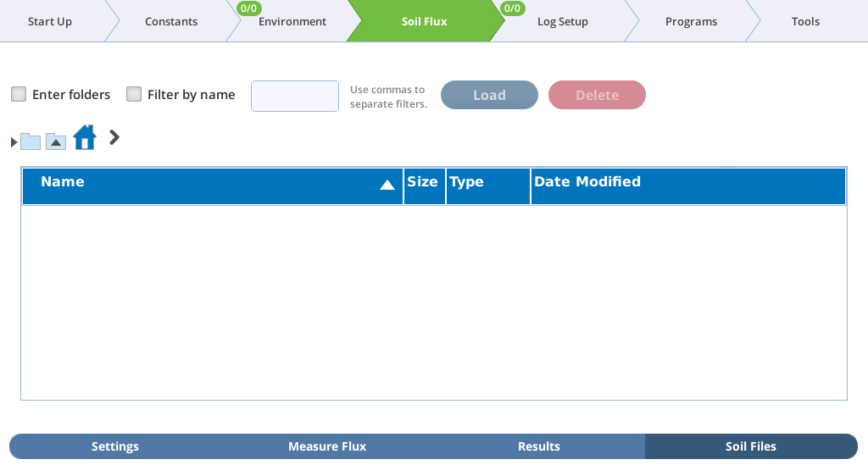Click the Load button
This screenshot has height=476, width=868.
point(489,95)
